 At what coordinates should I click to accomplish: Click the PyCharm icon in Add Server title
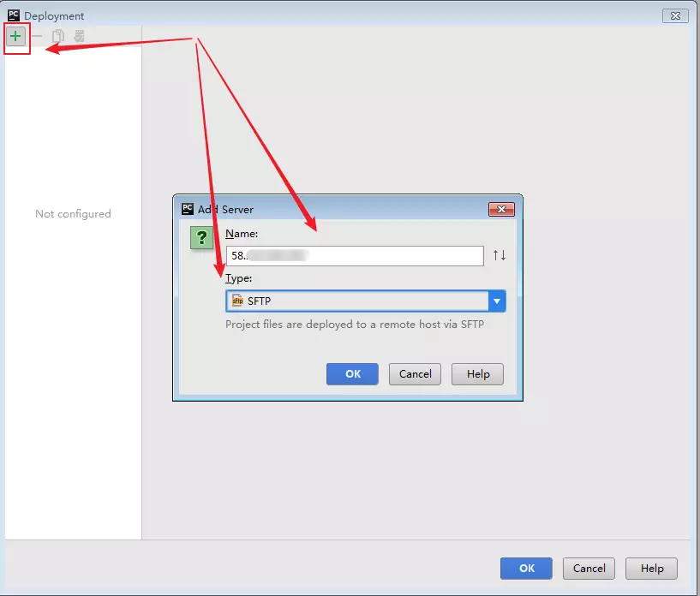pyautogui.click(x=188, y=209)
